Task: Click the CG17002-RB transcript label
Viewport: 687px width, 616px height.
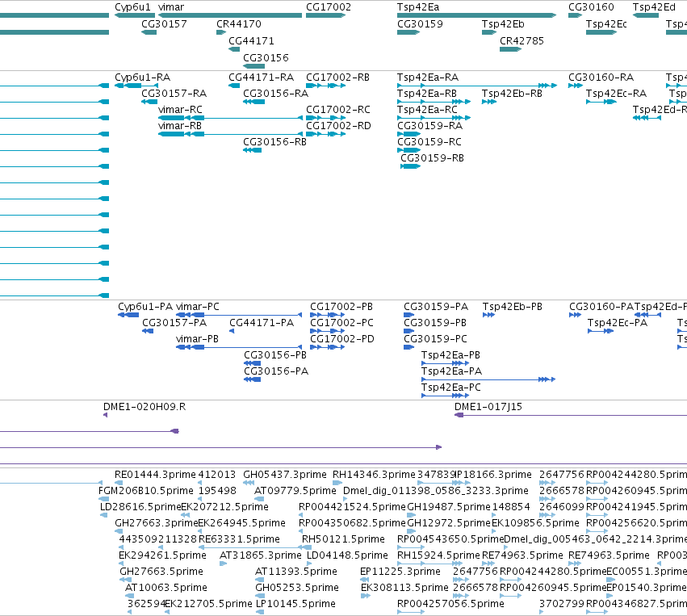Action: (337, 78)
